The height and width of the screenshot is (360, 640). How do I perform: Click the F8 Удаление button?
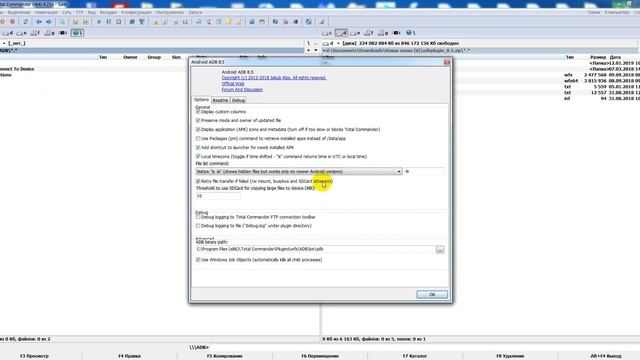click(x=510, y=356)
